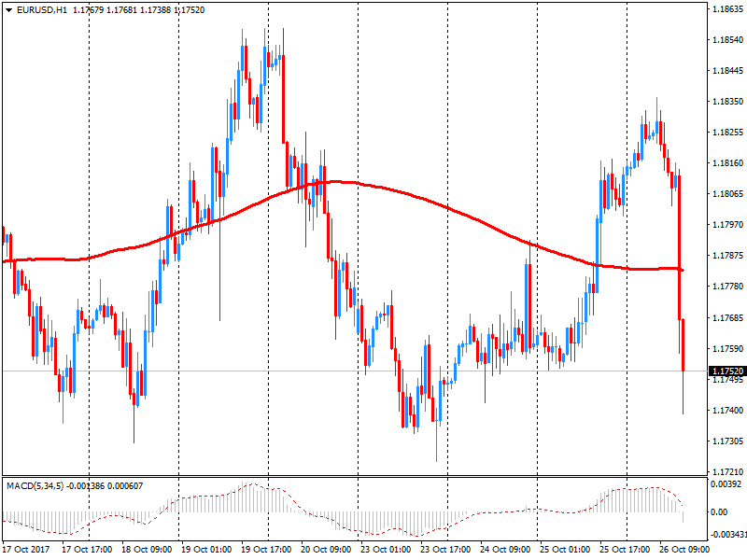Click the MACD zero level 0.00 label

[x=719, y=512]
